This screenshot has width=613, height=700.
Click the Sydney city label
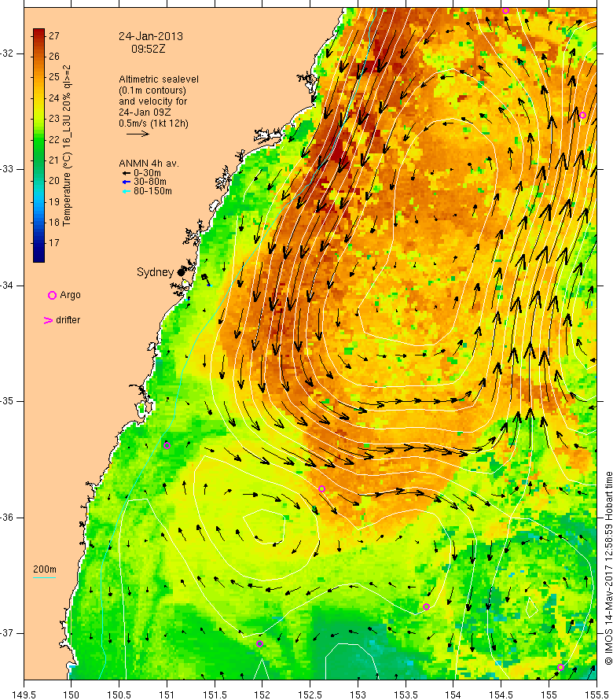pos(155,272)
